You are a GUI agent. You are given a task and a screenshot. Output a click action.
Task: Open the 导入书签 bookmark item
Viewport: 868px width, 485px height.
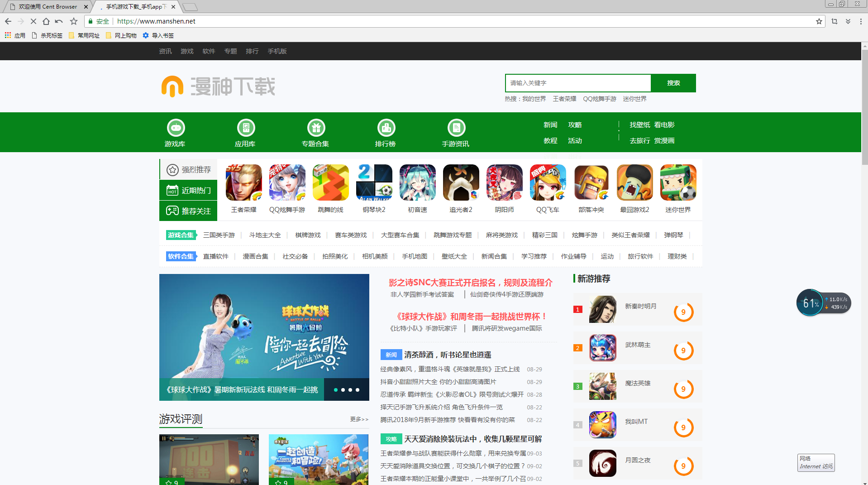click(158, 35)
